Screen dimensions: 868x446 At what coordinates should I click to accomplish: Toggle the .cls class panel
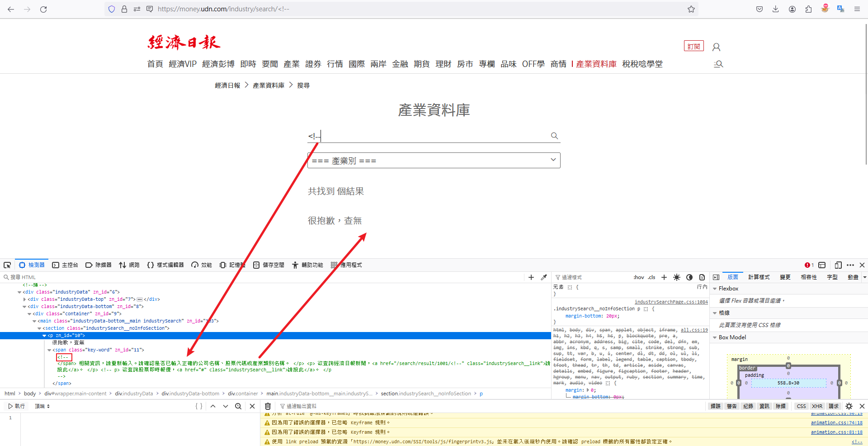[651, 277]
